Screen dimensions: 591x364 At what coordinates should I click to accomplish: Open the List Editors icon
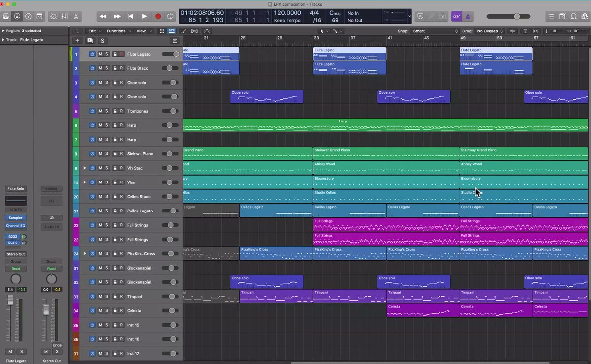point(551,16)
